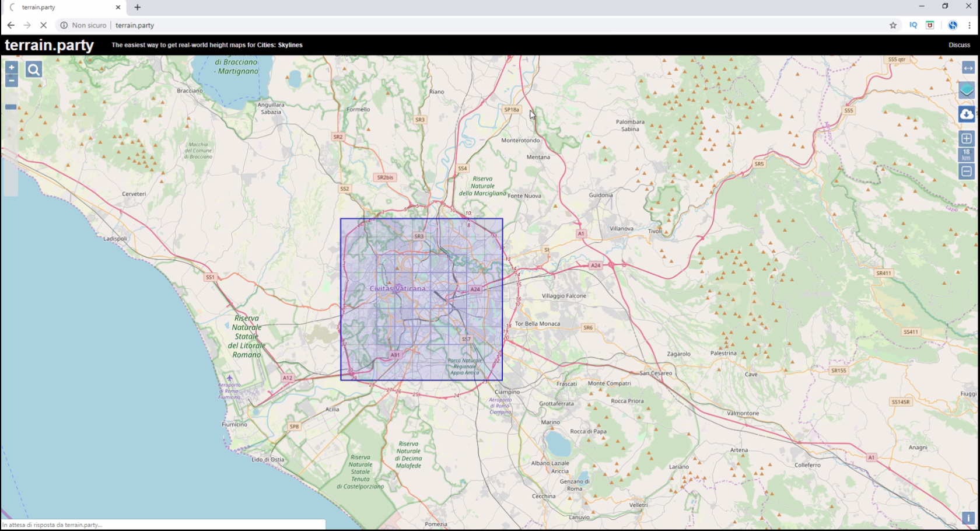This screenshot has height=531, width=980.
Task: Bookmark this page with the star
Action: (893, 25)
